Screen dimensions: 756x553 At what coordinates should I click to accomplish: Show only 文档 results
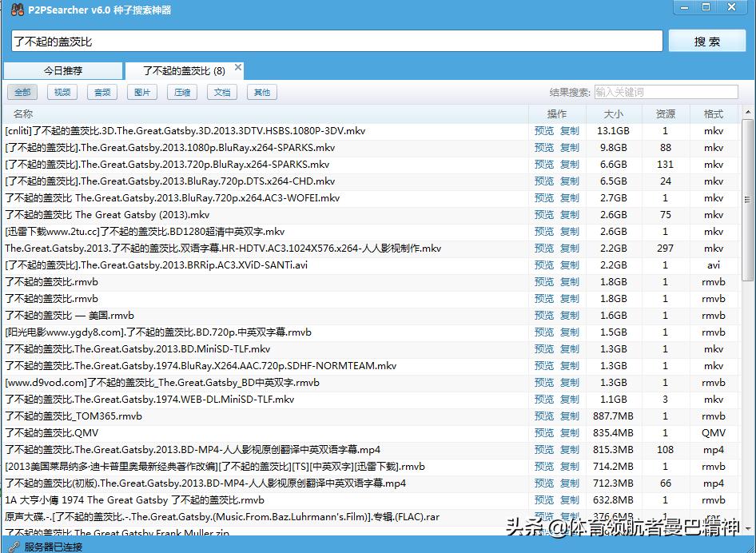click(222, 93)
